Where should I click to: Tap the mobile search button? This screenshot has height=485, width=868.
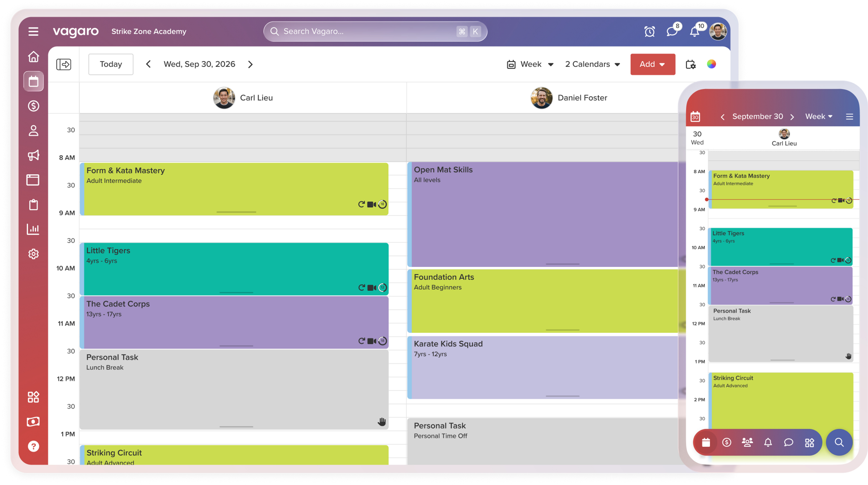pos(839,442)
